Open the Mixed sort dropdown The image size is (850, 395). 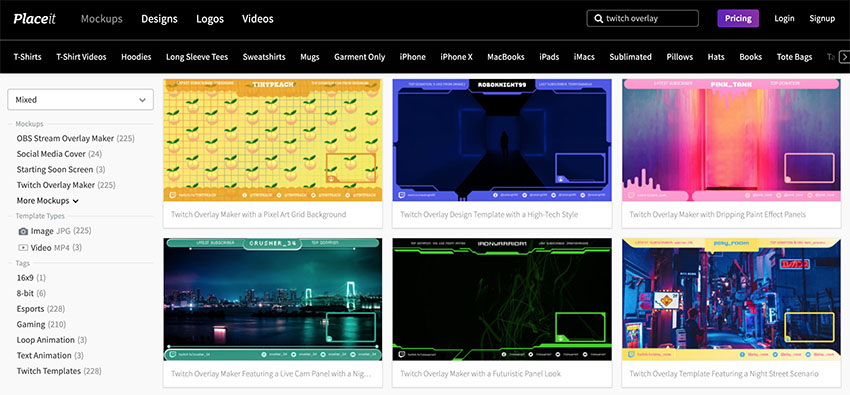point(80,100)
